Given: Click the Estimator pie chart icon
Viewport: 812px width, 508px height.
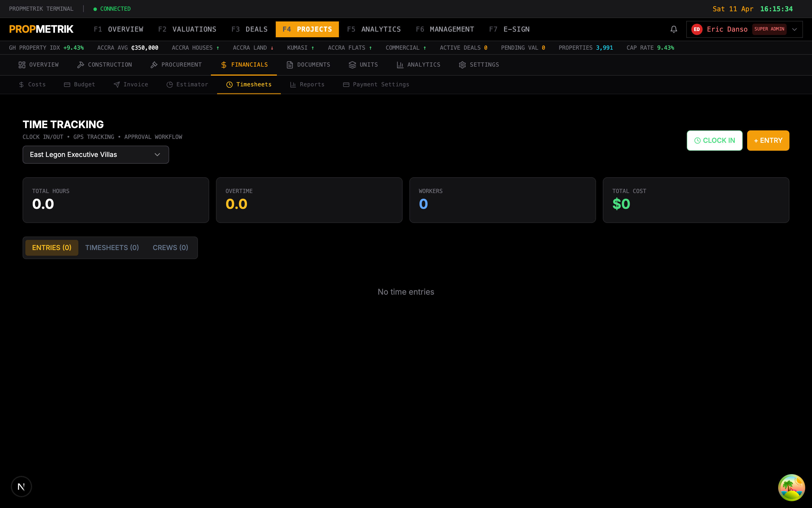Looking at the screenshot, I should [170, 85].
